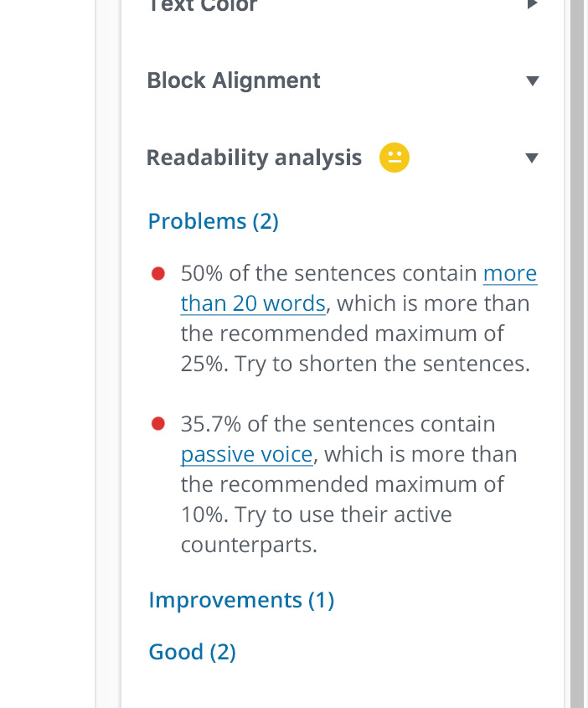Click the Text Color panel title
Screen dimensions: 588x708
pyautogui.click(x=202, y=5)
